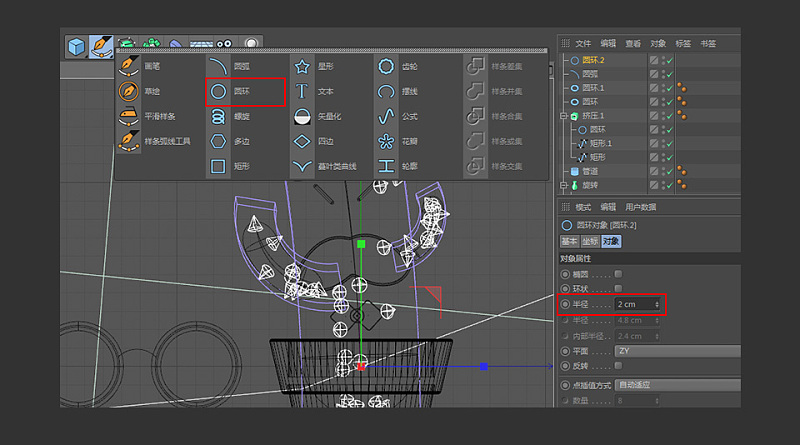
Task: Open the 文件 menu in object manager
Action: click(x=583, y=44)
